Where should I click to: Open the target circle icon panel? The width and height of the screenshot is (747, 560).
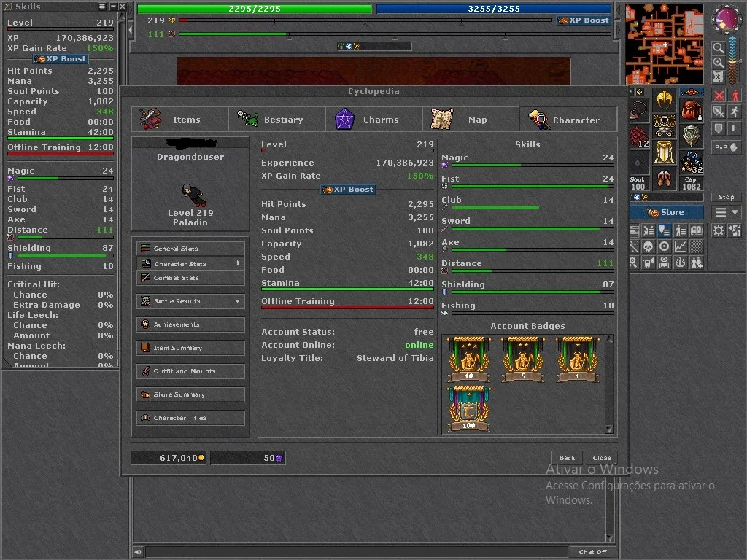(x=664, y=246)
